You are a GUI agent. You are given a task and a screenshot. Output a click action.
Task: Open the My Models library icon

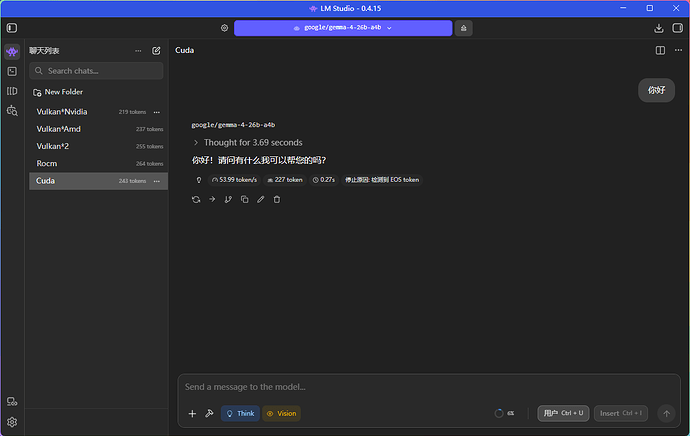pyautogui.click(x=12, y=91)
